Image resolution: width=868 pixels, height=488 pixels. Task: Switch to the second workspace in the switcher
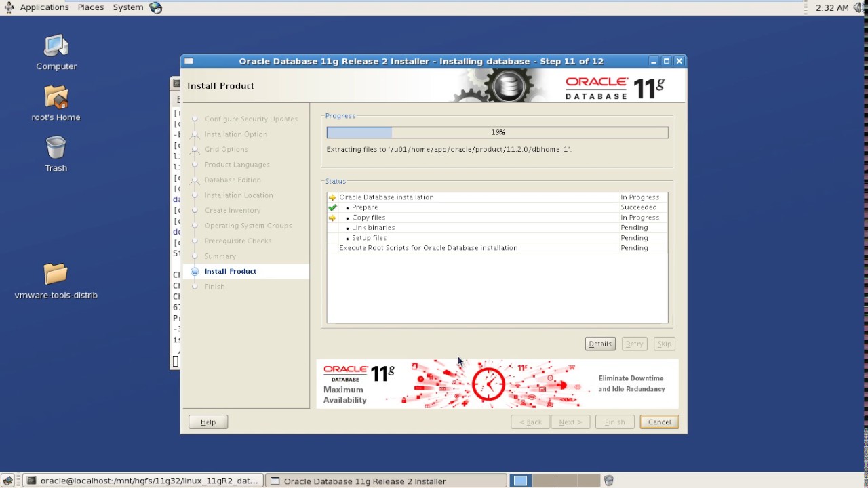coord(543,481)
